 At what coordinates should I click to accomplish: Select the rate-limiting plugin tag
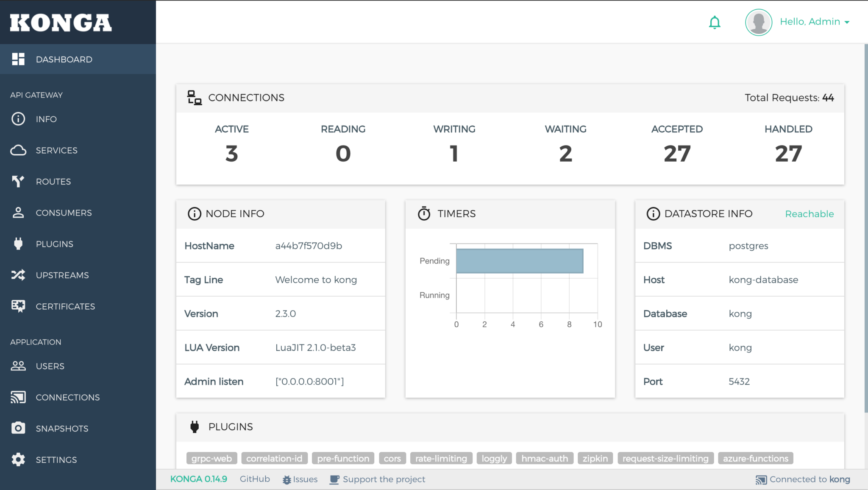click(x=441, y=458)
